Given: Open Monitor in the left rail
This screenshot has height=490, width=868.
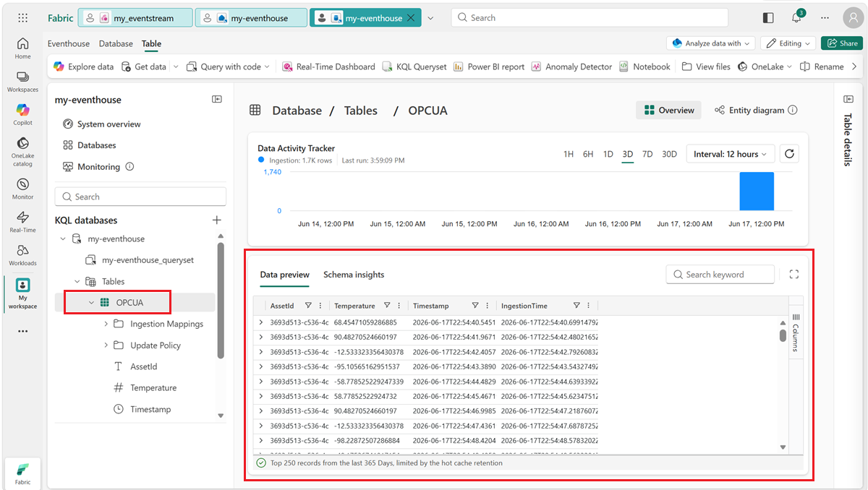Looking at the screenshot, I should click(22, 189).
